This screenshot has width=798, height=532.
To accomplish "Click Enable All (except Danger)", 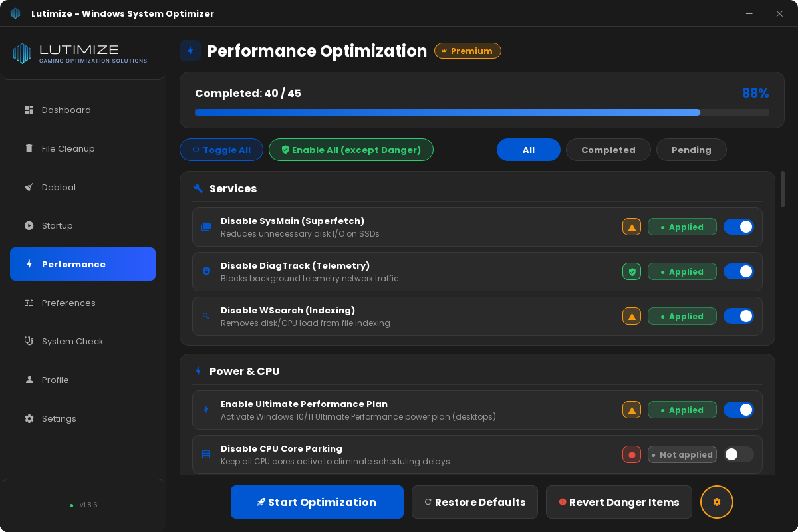I will [351, 150].
